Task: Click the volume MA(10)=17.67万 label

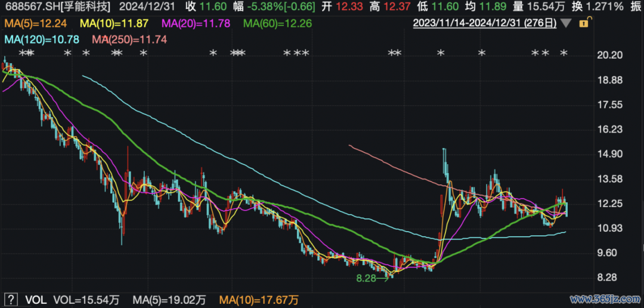Action: click(x=259, y=299)
